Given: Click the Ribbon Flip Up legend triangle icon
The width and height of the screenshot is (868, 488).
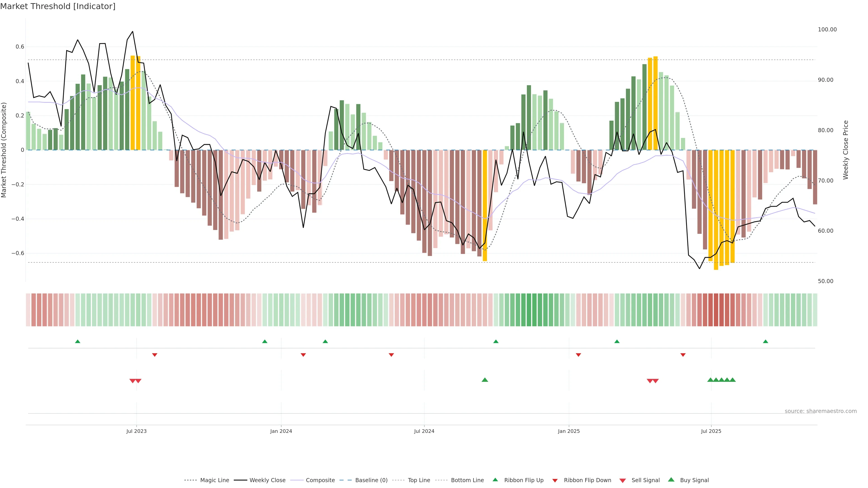Looking at the screenshot, I should [x=495, y=480].
